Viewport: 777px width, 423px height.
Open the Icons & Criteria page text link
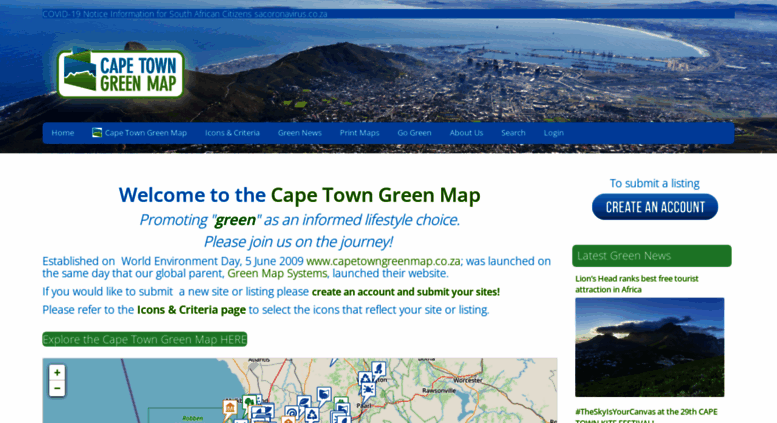pos(191,310)
